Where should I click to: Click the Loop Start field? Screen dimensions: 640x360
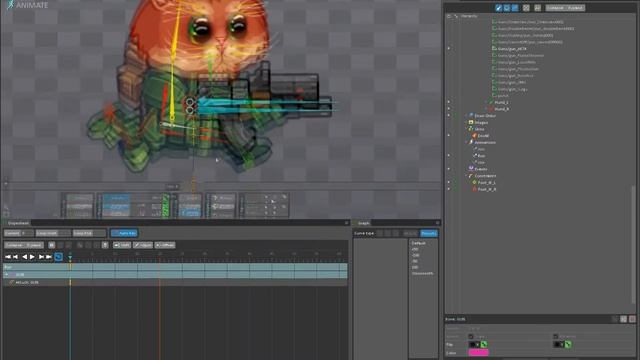click(53, 233)
